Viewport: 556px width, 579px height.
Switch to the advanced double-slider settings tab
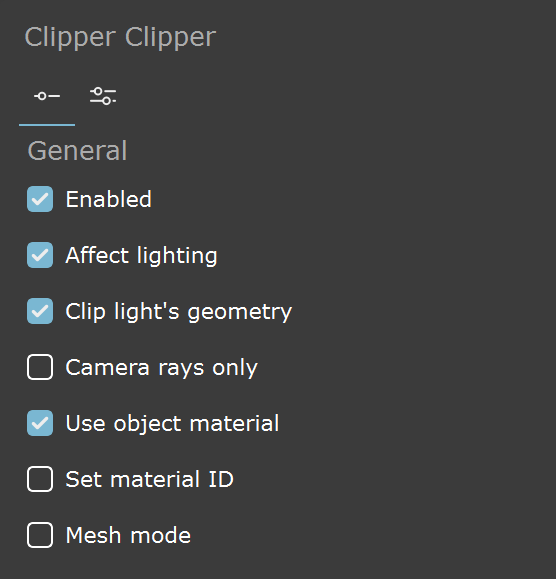103,96
